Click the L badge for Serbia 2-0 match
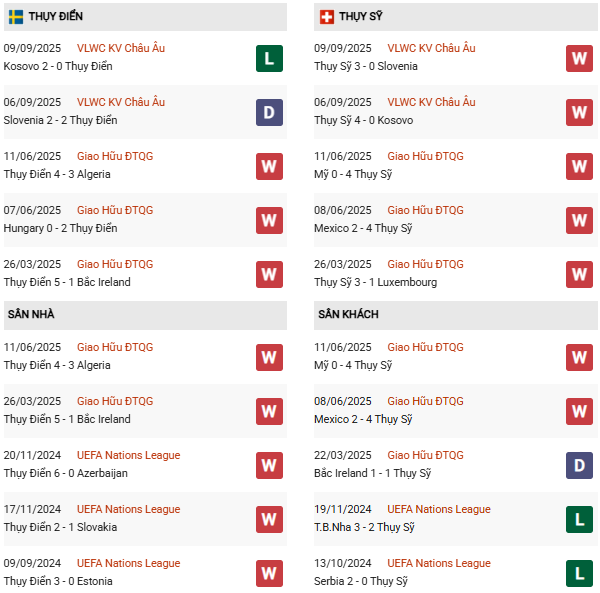 [x=580, y=573]
